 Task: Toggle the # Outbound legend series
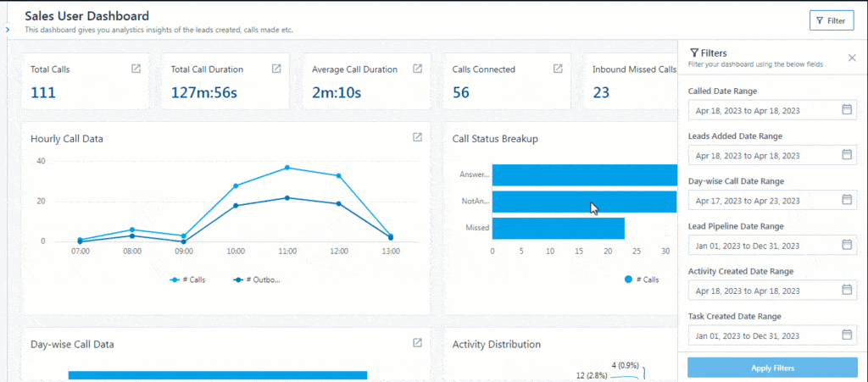tap(258, 280)
